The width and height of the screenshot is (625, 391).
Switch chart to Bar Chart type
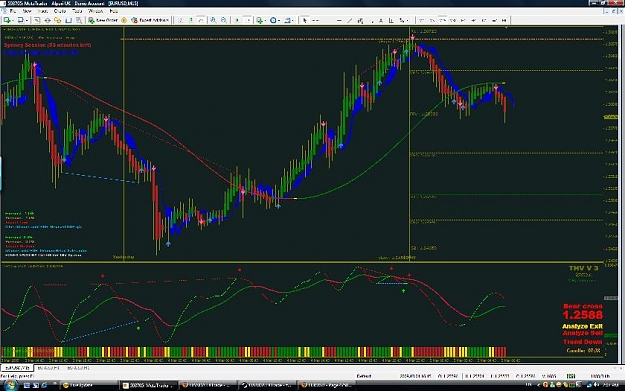(x=181, y=20)
